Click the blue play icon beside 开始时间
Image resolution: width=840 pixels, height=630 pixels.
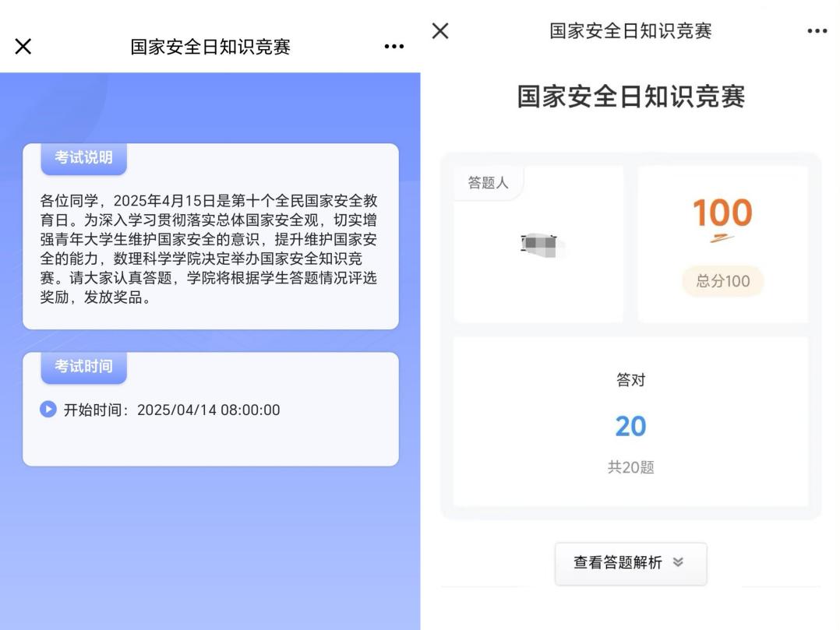tap(48, 410)
